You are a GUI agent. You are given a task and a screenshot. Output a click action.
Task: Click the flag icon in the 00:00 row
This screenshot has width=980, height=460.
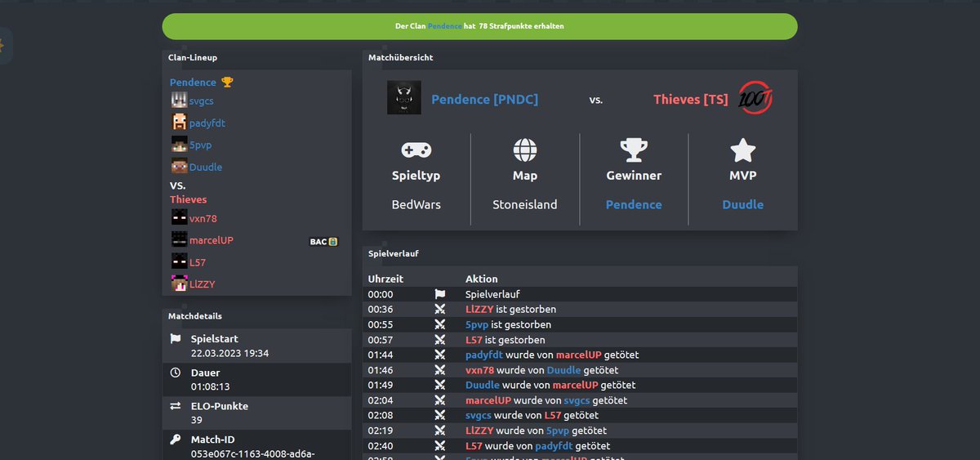tap(439, 294)
